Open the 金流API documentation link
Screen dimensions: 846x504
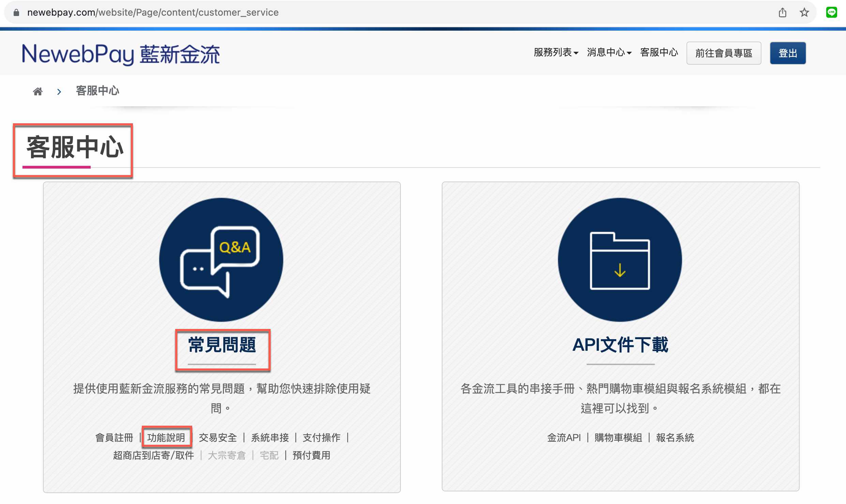[x=564, y=438]
